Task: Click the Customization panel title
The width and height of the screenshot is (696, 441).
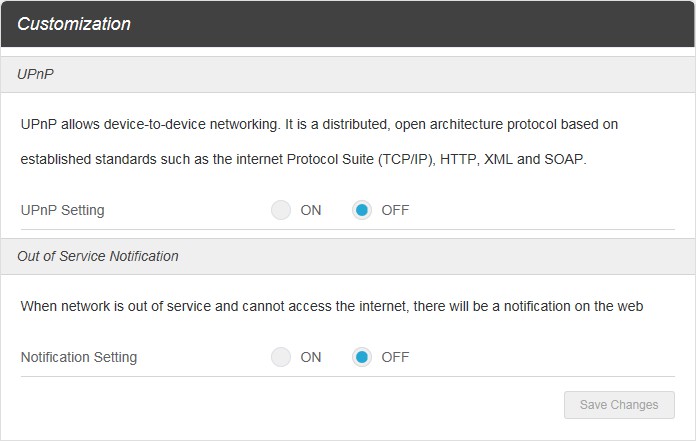Action: [74, 24]
